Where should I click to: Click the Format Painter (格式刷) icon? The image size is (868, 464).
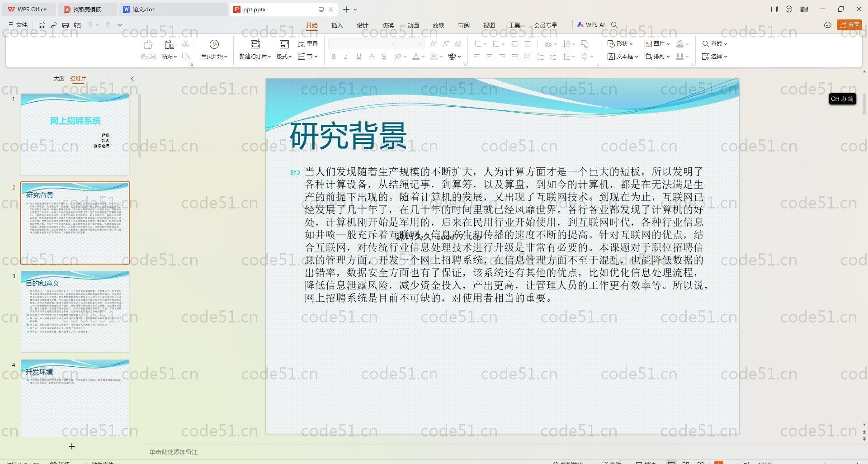pos(148,44)
